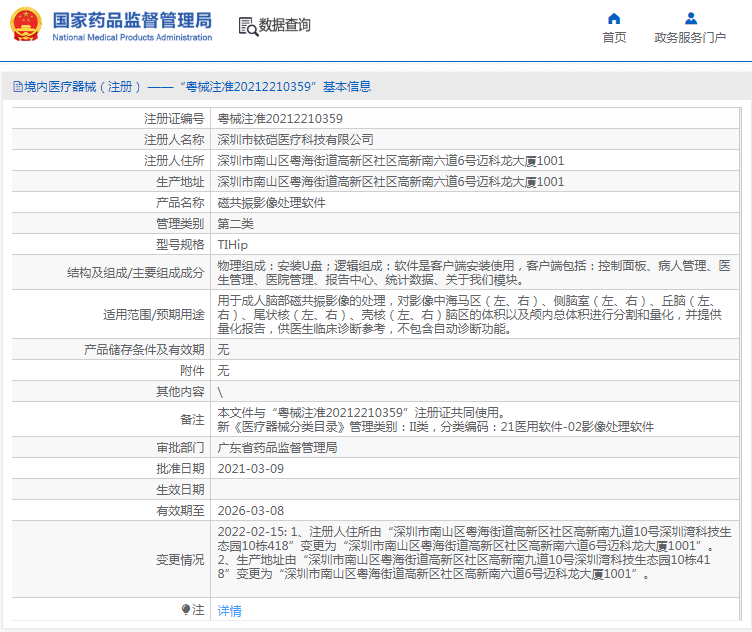Click the 首页 home icon
Image resolution: width=752 pixels, height=632 pixels.
click(x=614, y=18)
